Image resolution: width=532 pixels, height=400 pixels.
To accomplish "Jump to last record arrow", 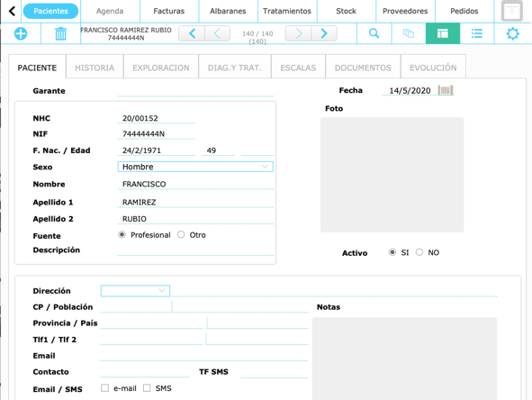I will pos(324,33).
